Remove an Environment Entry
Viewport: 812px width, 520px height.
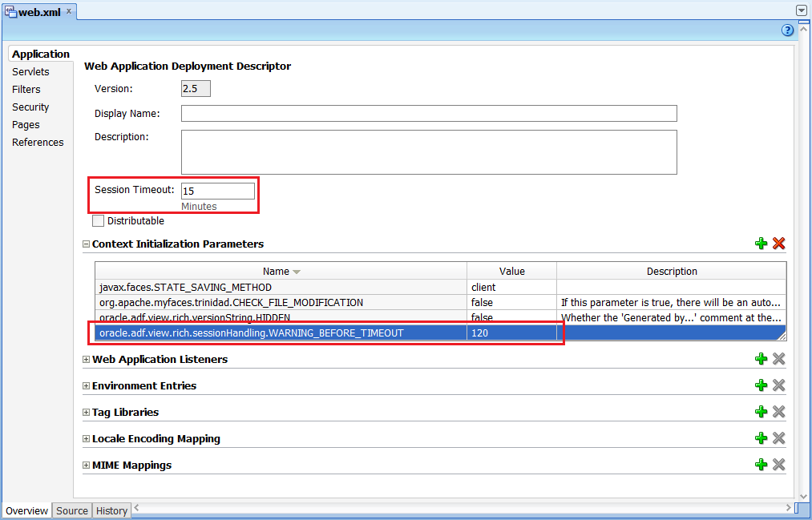point(778,385)
